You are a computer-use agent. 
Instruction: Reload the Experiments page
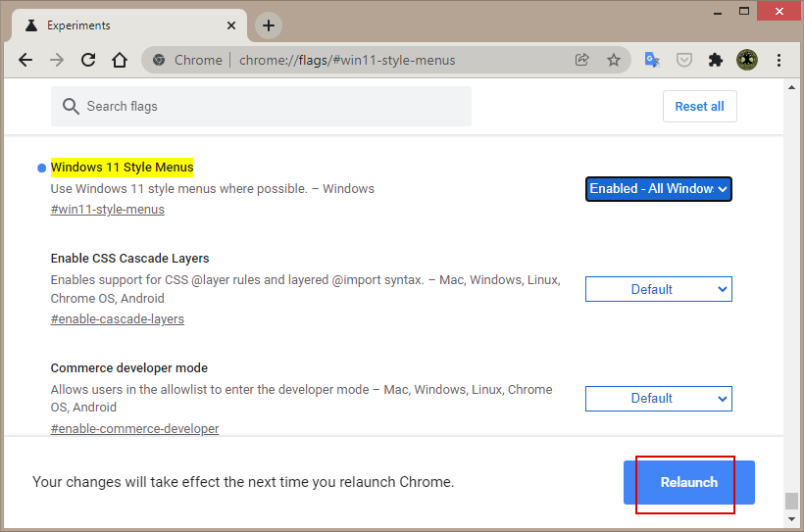[88, 60]
